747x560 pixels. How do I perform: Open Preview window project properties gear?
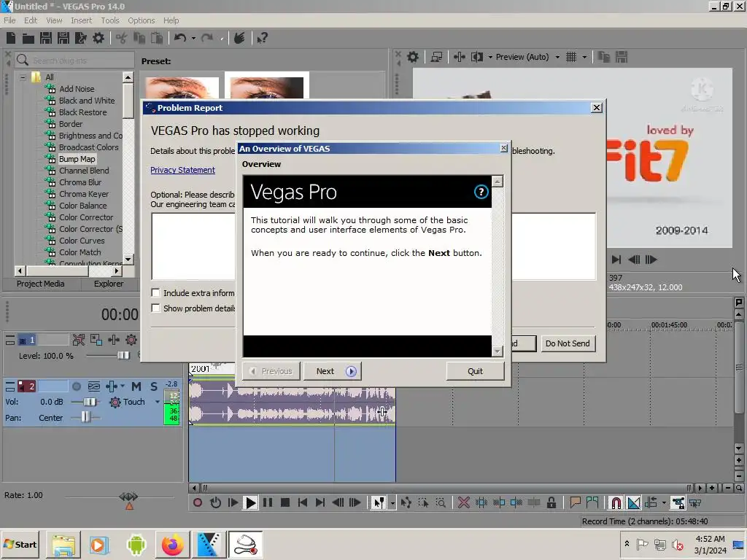pyautogui.click(x=413, y=57)
